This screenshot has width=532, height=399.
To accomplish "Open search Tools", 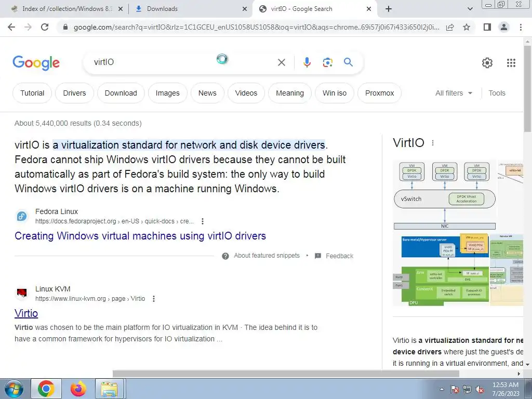I will 497,93.
